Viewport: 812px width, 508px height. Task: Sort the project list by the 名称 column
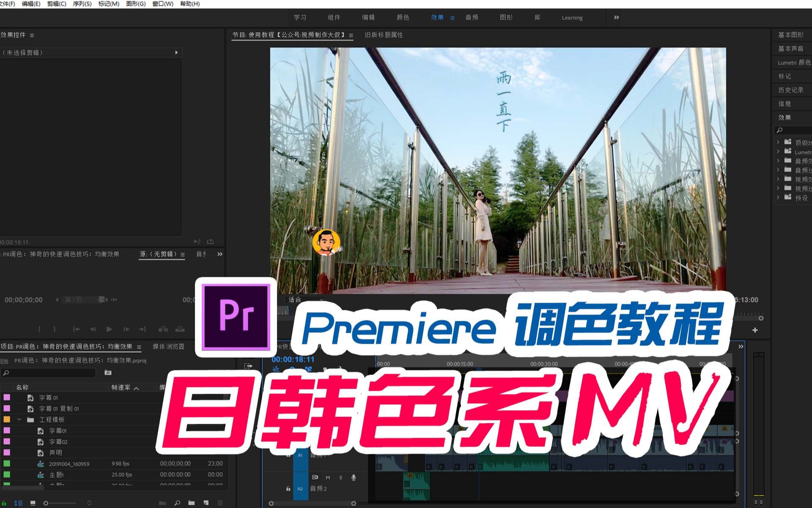click(22, 387)
